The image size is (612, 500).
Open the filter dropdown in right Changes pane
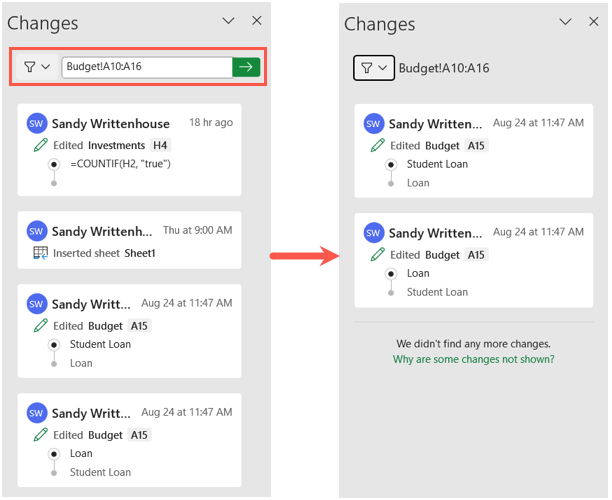click(x=374, y=68)
